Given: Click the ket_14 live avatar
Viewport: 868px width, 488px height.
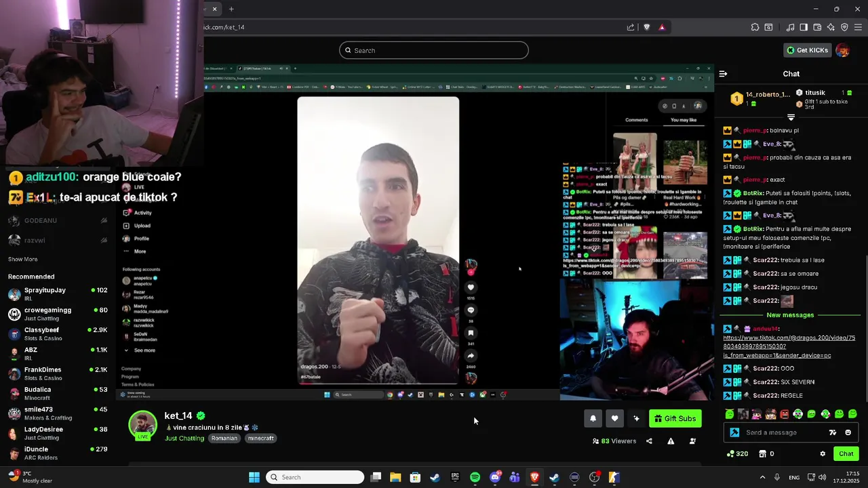Looking at the screenshot, I should [142, 426].
